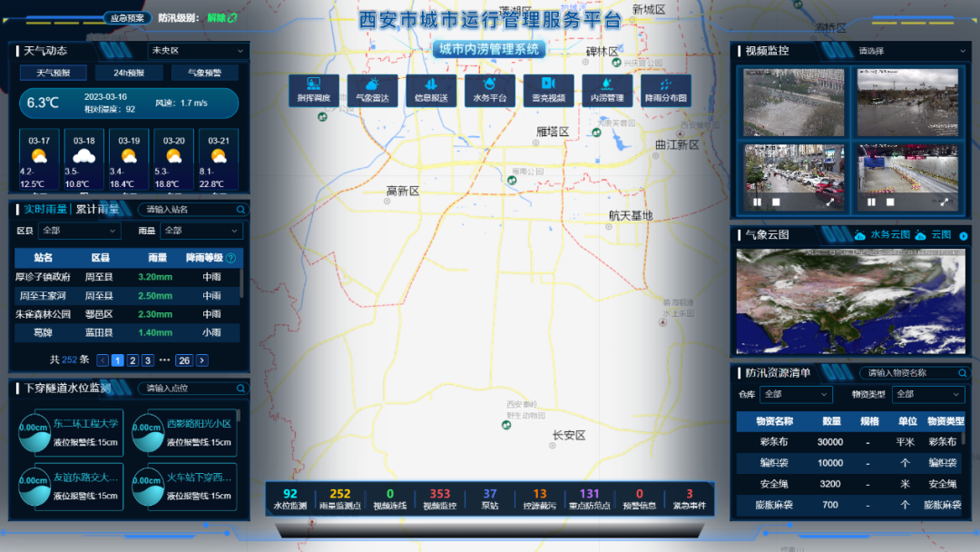Open the 内涝管理 icon button
980x552 pixels.
click(607, 90)
